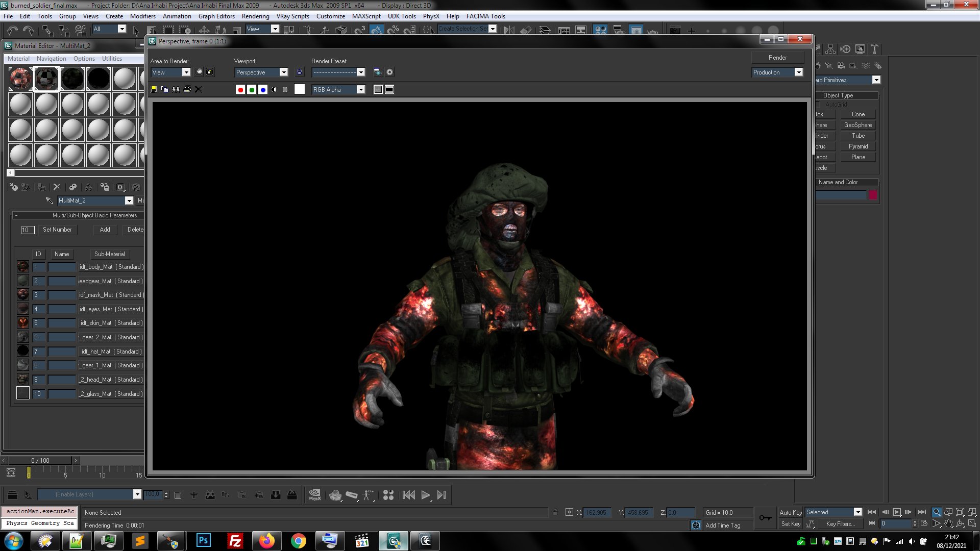Open the Navigation menu in Material Editor
980x551 pixels.
coord(51,59)
